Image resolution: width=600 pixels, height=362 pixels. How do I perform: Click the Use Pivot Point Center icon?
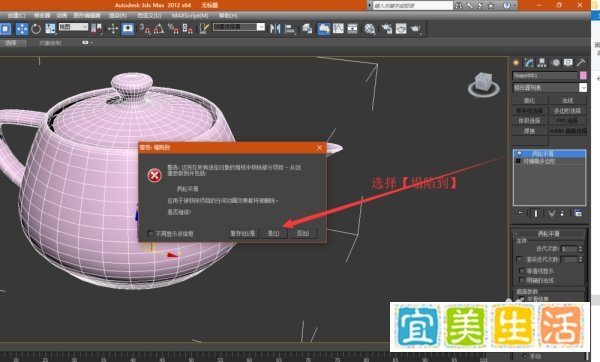click(x=97, y=29)
